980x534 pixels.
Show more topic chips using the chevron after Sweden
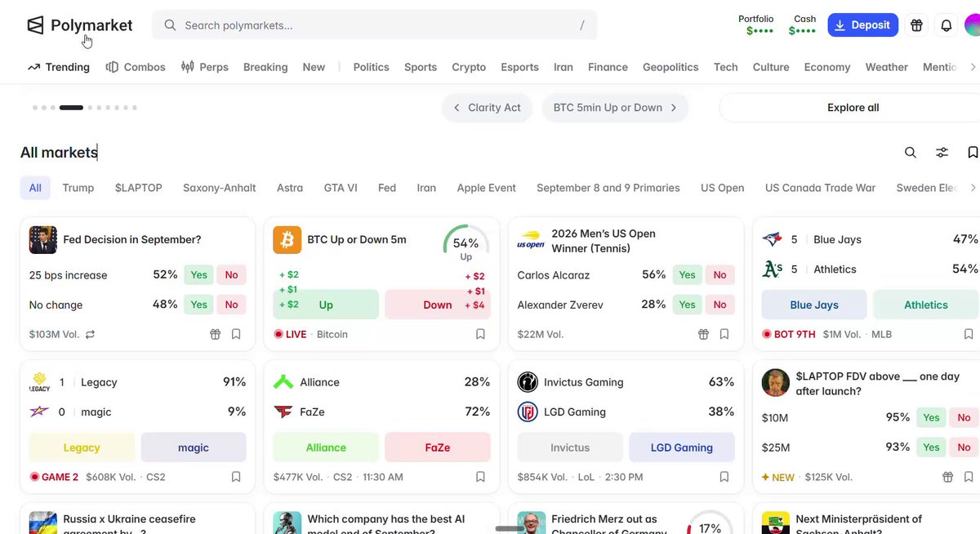coord(973,188)
